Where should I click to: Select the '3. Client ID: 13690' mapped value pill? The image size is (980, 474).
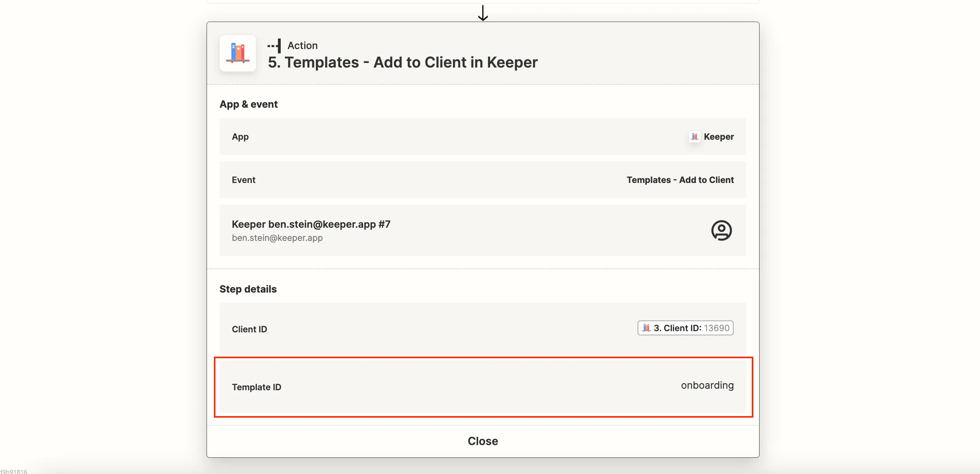685,328
